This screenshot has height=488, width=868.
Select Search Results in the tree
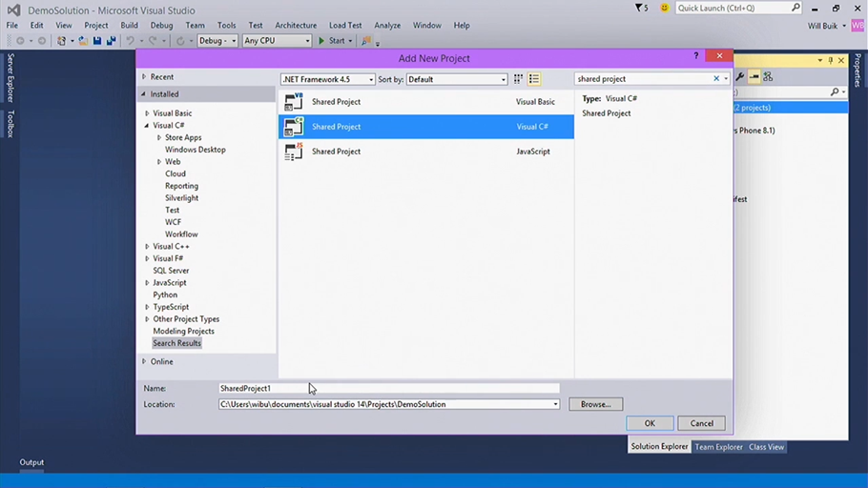point(176,343)
